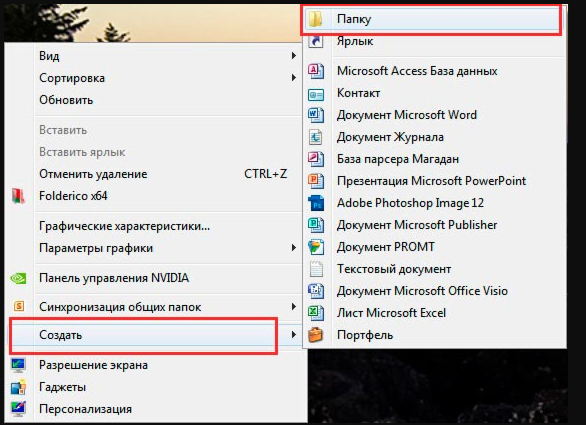Click the Adobe Photoshop Image icon

[316, 203]
